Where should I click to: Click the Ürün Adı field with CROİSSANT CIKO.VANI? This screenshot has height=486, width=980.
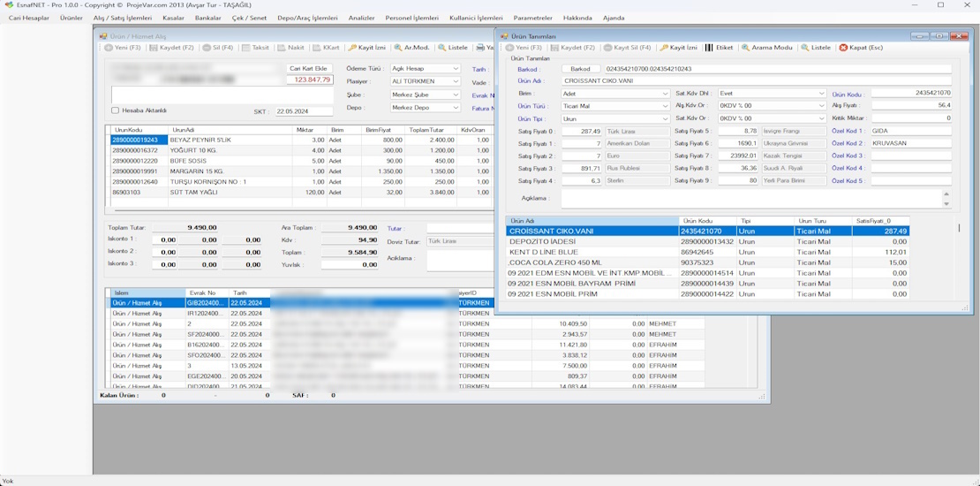click(x=757, y=80)
